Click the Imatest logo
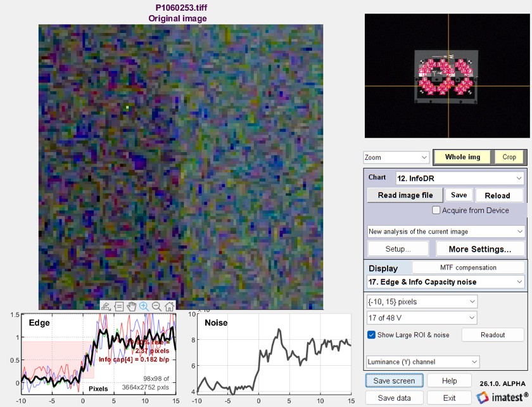The width and height of the screenshot is (532, 407). 503,397
